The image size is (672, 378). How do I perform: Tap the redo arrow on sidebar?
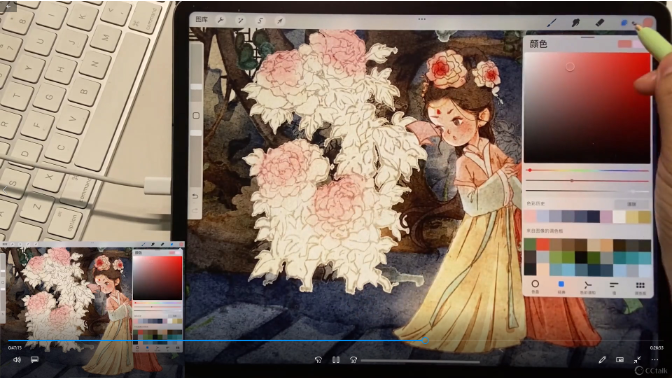pyautogui.click(x=195, y=210)
